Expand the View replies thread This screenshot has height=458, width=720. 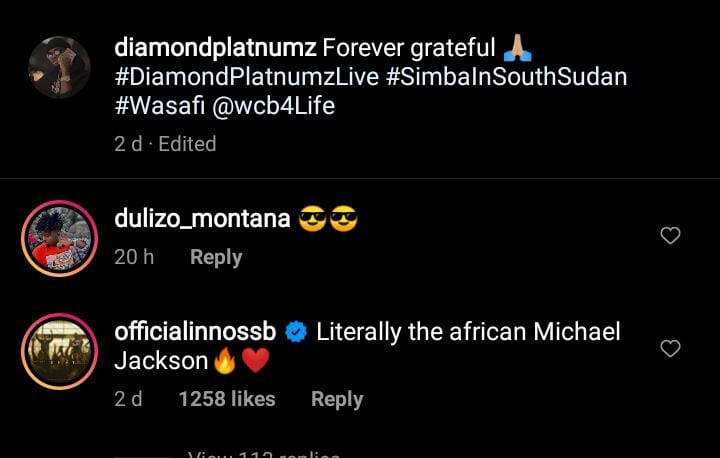point(264,454)
